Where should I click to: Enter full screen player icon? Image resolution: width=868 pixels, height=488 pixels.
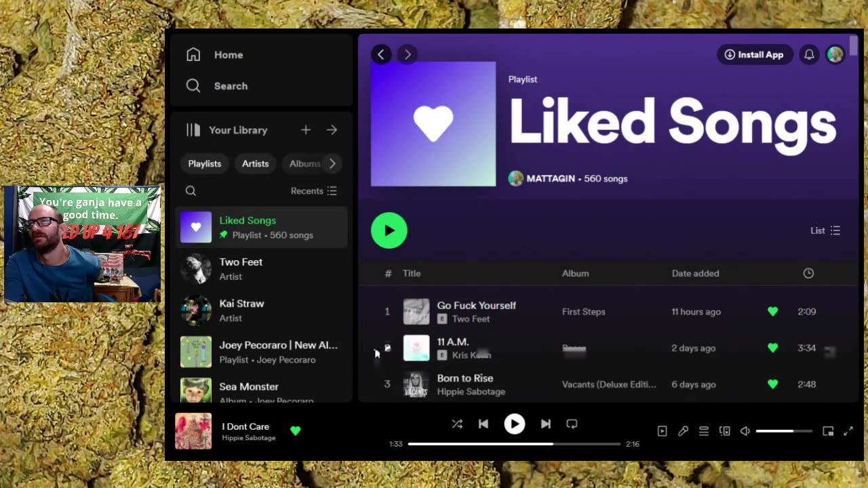[x=848, y=431]
